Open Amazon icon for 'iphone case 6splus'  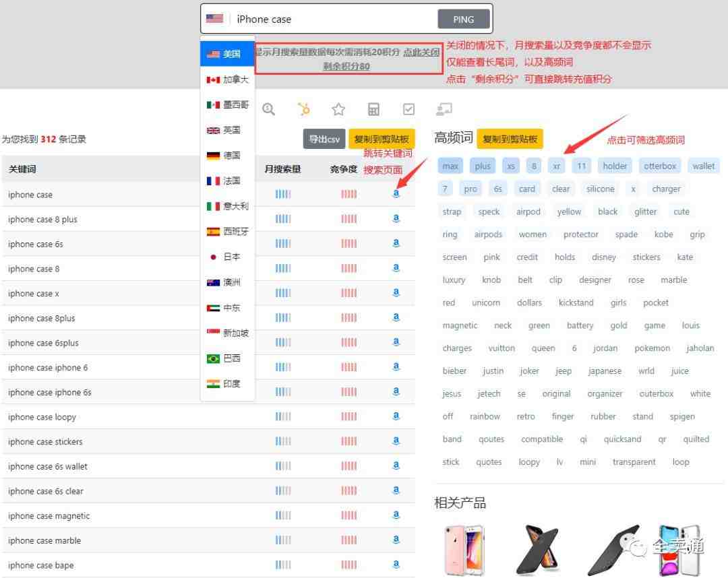coord(396,342)
